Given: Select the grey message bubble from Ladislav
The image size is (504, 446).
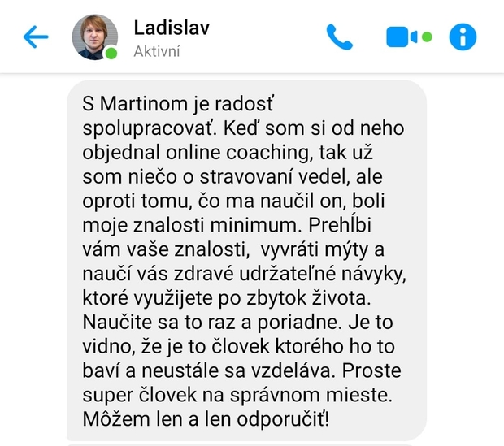Looking at the screenshot, I should [246, 261].
